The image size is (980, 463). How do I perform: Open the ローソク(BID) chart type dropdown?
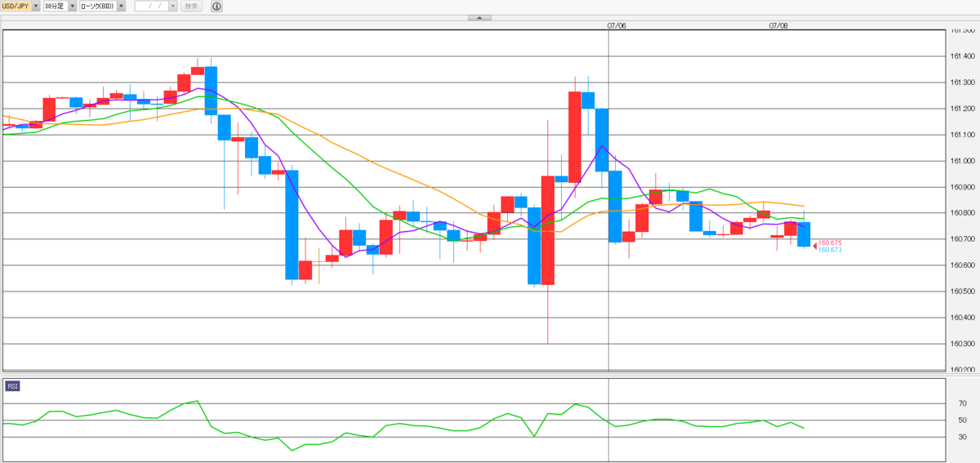pyautogui.click(x=102, y=6)
